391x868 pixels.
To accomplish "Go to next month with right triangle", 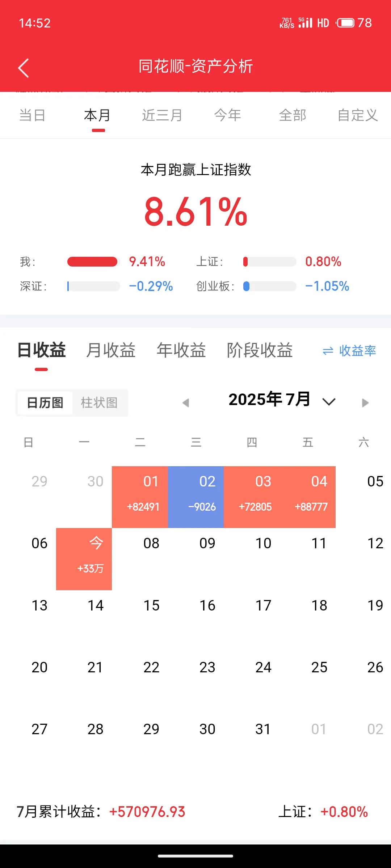I will pos(365,403).
